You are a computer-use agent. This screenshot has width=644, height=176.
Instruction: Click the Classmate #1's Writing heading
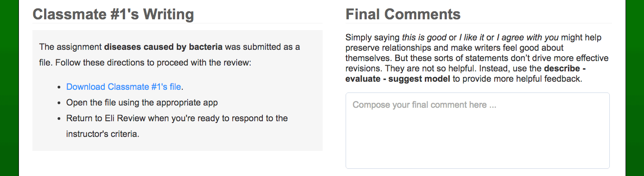click(x=113, y=14)
